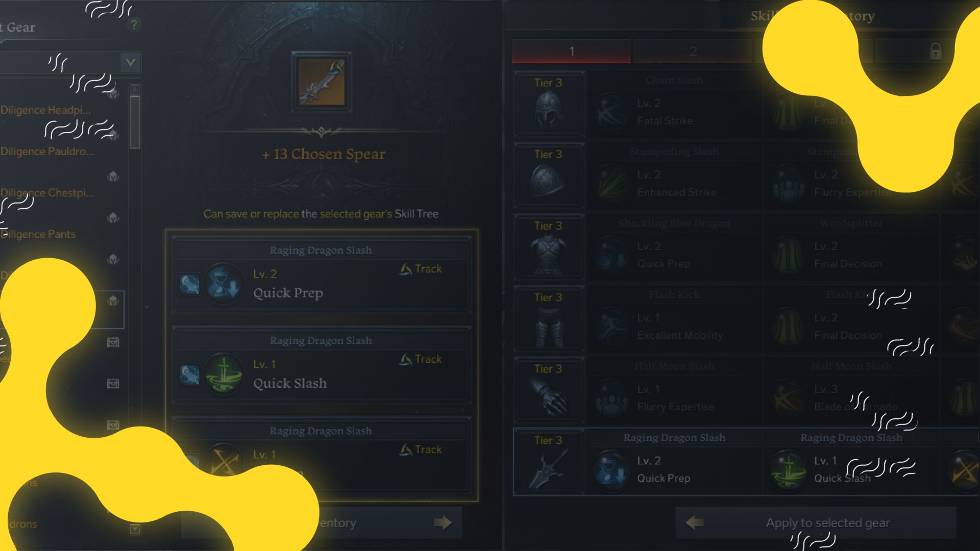Select Diligence Pants in gear list
The image size is (980, 551).
[38, 234]
